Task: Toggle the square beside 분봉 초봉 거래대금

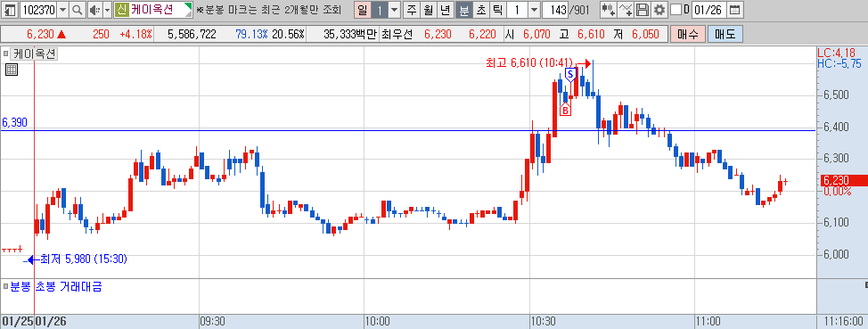Action: (5, 287)
